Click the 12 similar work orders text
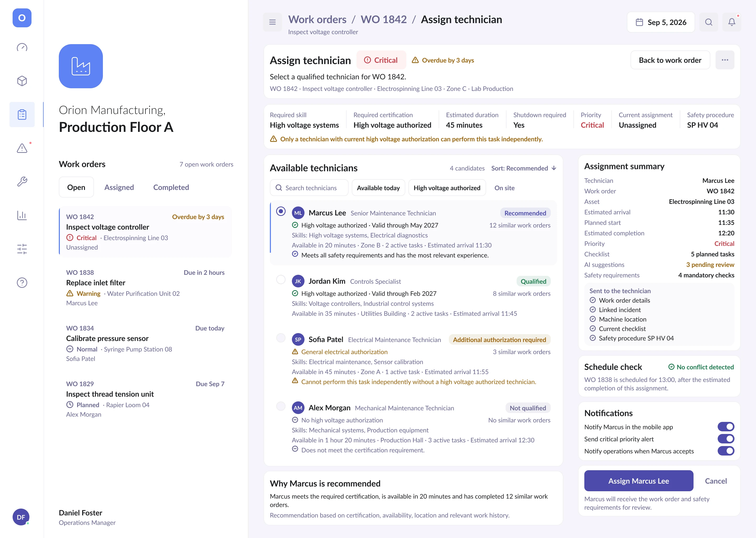 [520, 225]
